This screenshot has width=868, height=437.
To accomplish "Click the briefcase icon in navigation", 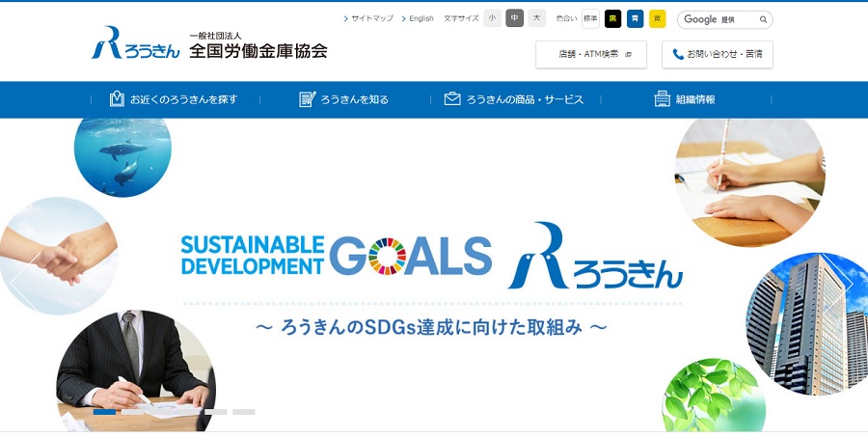I will [x=452, y=99].
